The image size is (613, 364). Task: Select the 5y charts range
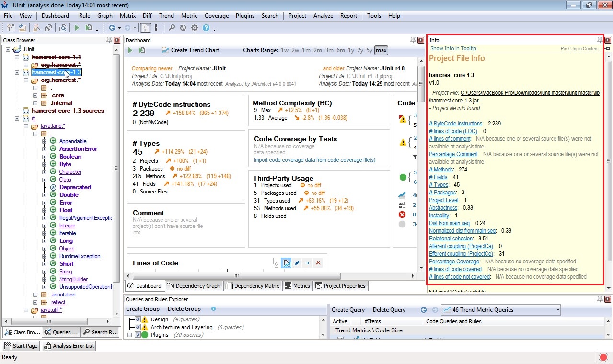(x=369, y=50)
